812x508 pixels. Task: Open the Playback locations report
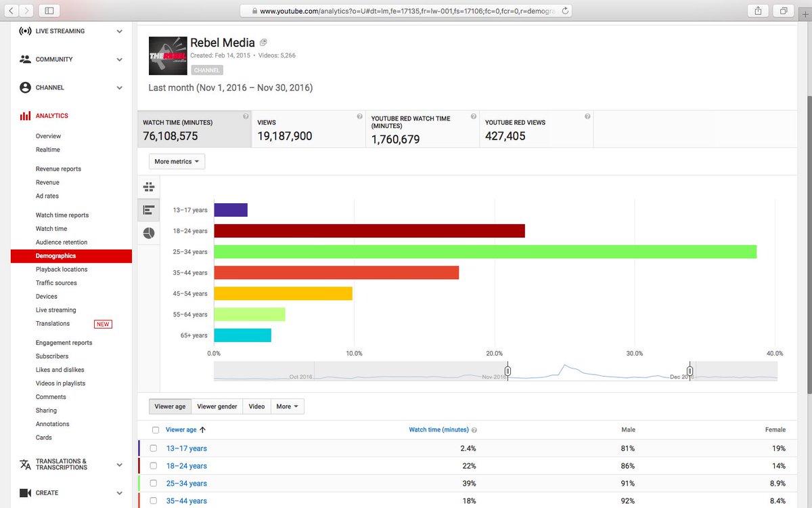pyautogui.click(x=62, y=270)
